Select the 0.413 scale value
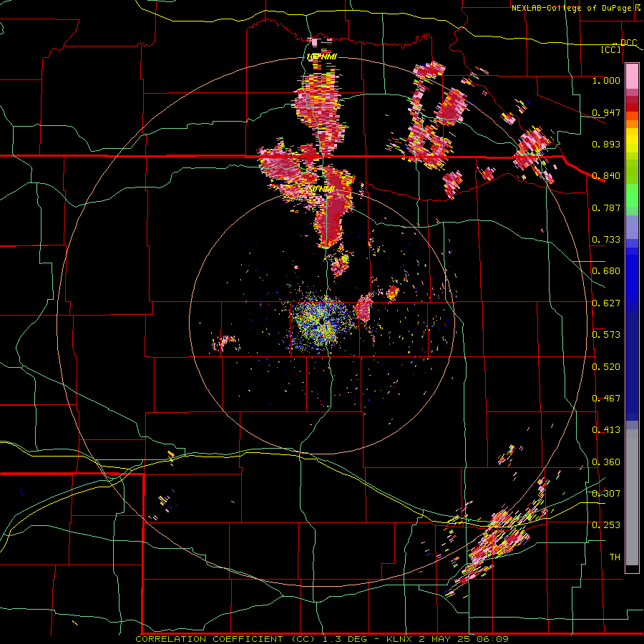This screenshot has width=644, height=644. pos(606,430)
